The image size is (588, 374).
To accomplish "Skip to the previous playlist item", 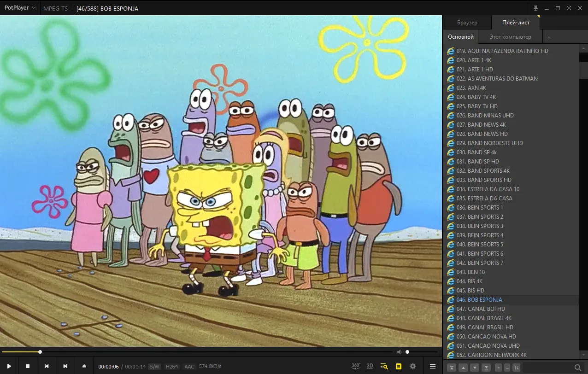I will click(47, 366).
